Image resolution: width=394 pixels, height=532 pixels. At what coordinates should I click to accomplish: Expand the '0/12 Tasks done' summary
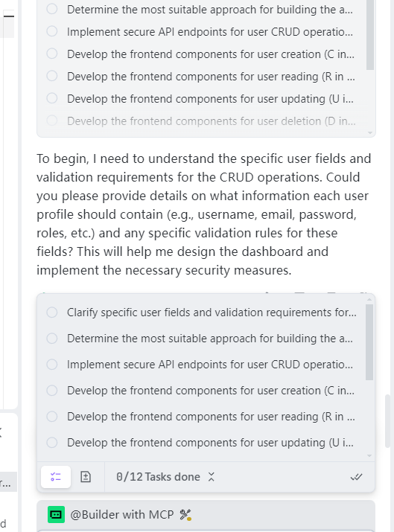[158, 477]
